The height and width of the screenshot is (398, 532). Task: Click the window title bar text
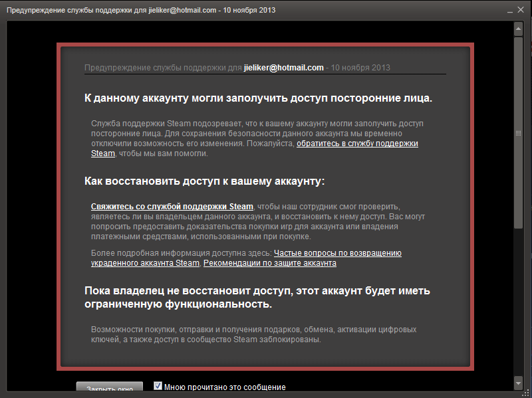(141, 10)
